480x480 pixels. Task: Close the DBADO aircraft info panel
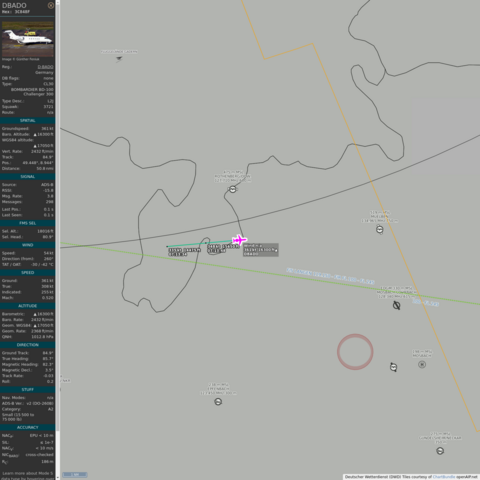pos(51,5)
